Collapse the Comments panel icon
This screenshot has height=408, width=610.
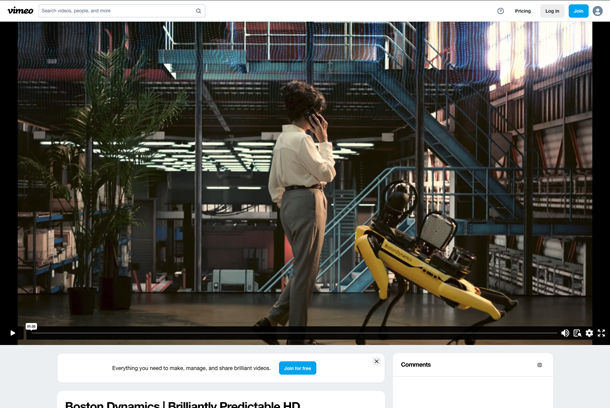point(540,365)
